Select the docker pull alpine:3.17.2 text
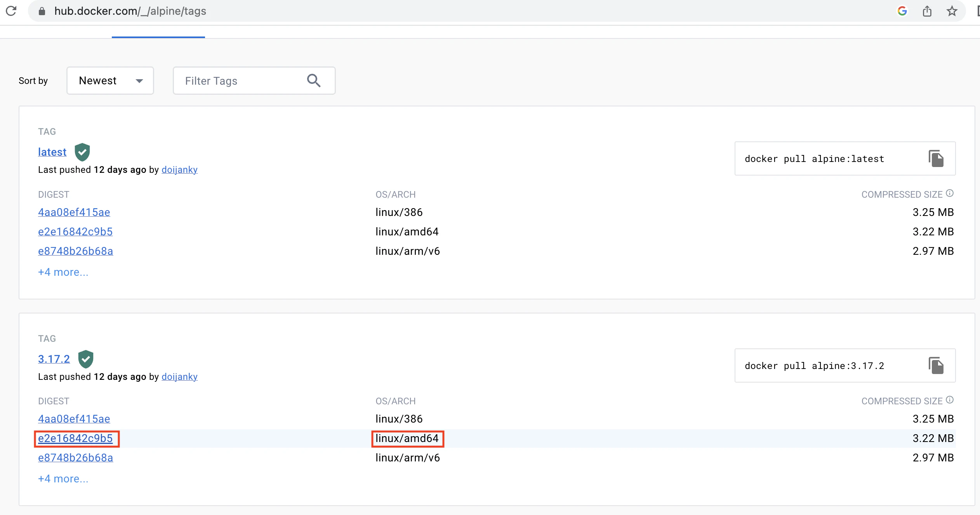 click(x=814, y=366)
